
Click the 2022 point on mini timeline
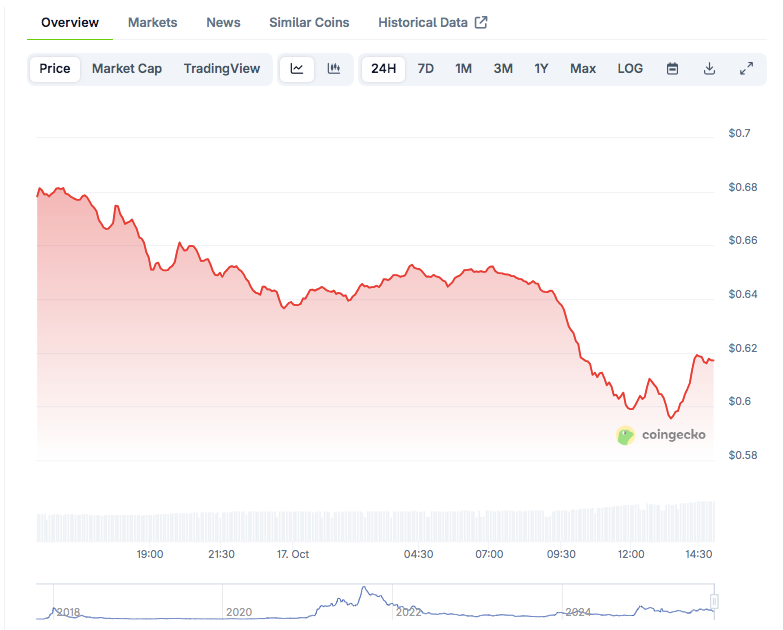pos(410,611)
